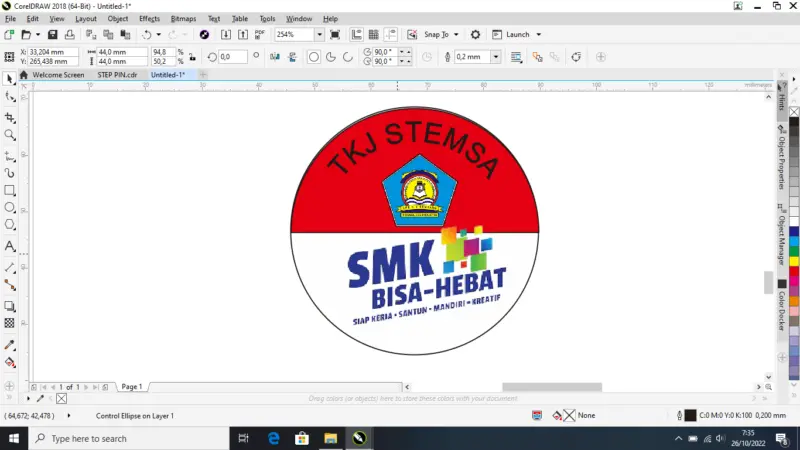Screen dimensions: 800x450
Task: Select the Freehand tool
Action: point(9,157)
